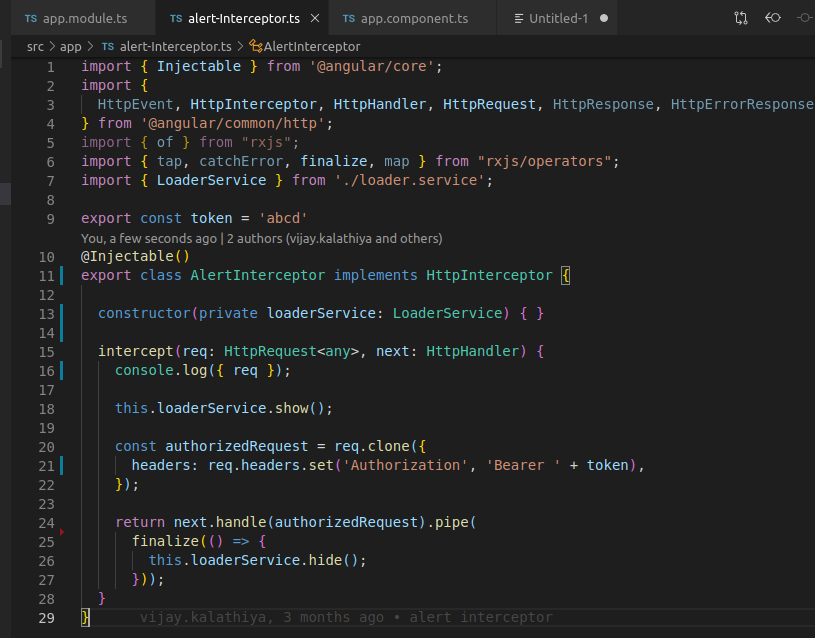Click the rightmost circular icon in editor toolbar
The height and width of the screenshot is (638, 815).
(x=805, y=16)
